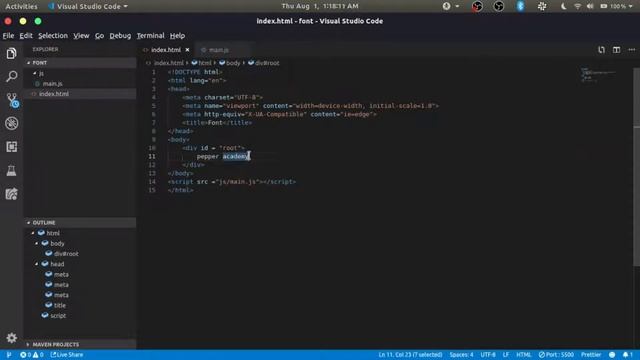Select the title node in Outline

(59, 305)
